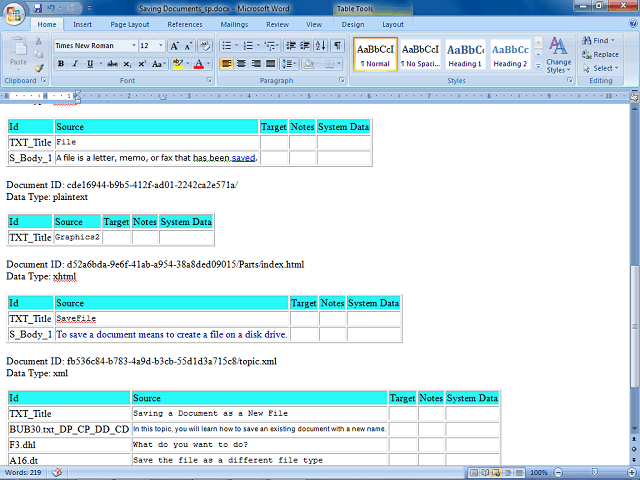Screen dimensions: 640x480
Task: Apply red font color
Action: [199, 64]
